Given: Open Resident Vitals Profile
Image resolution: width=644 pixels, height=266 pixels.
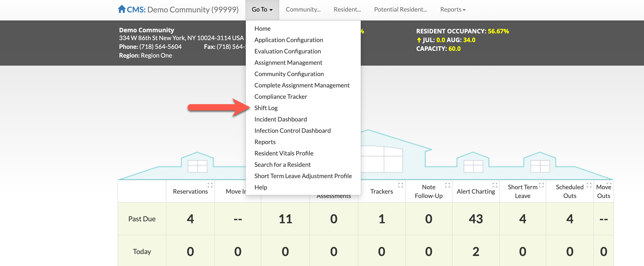Looking at the screenshot, I should (x=284, y=153).
